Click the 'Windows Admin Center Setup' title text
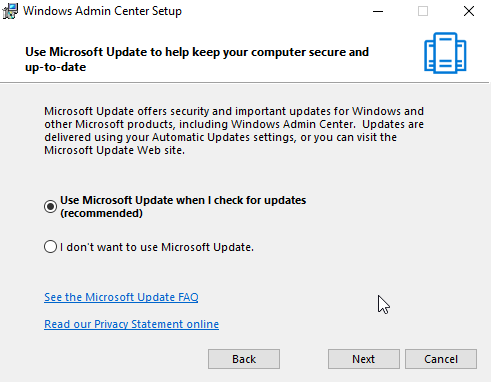Screen dimensions: 491x382 coord(102,11)
